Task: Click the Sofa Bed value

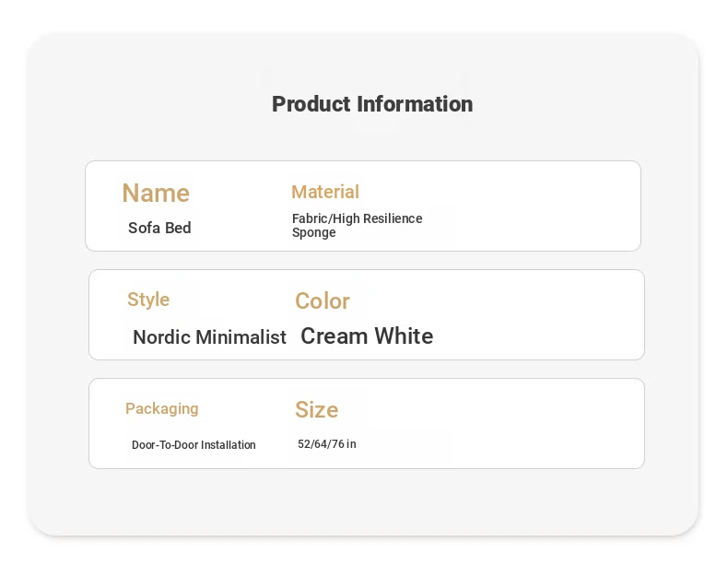Action: pos(159,228)
